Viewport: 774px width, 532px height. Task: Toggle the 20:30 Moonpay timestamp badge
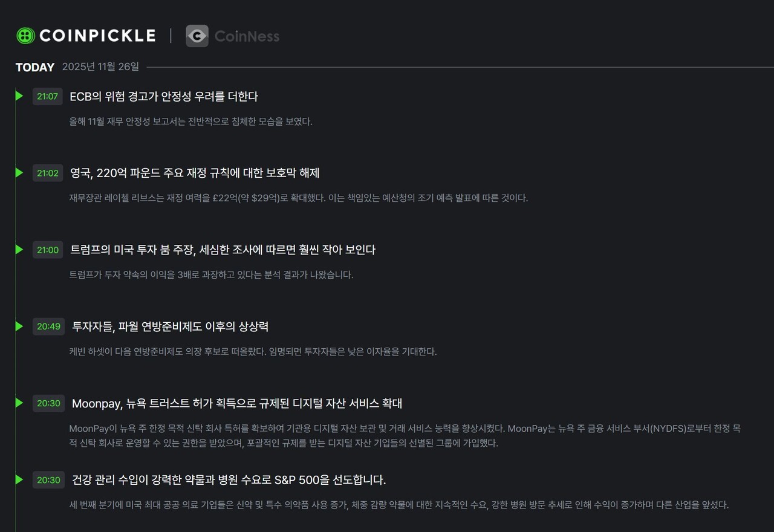(x=48, y=403)
